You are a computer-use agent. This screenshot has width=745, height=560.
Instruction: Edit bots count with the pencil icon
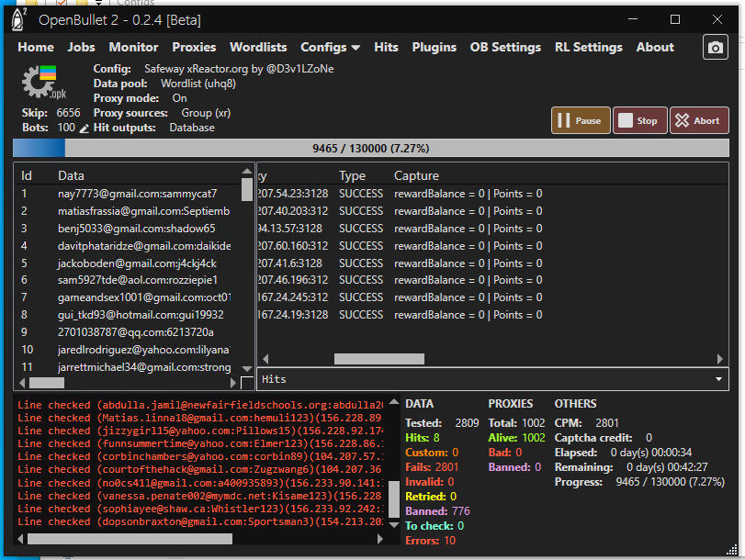(85, 129)
